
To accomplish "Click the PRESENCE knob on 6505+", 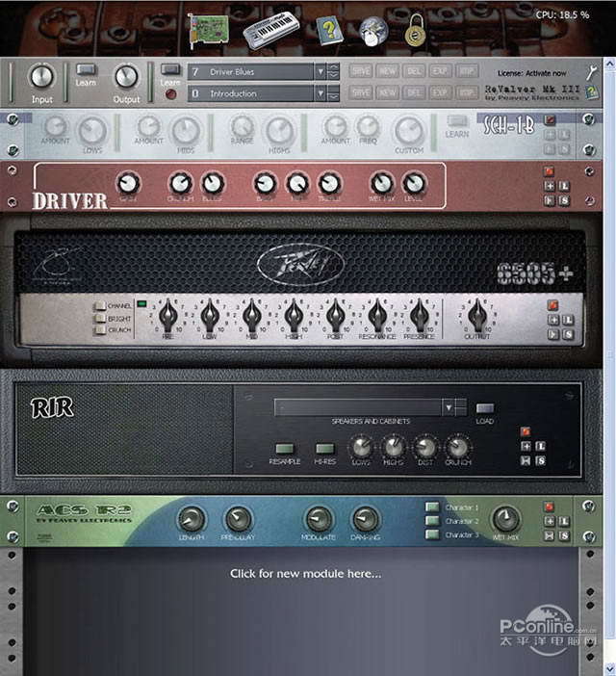I will tap(419, 316).
